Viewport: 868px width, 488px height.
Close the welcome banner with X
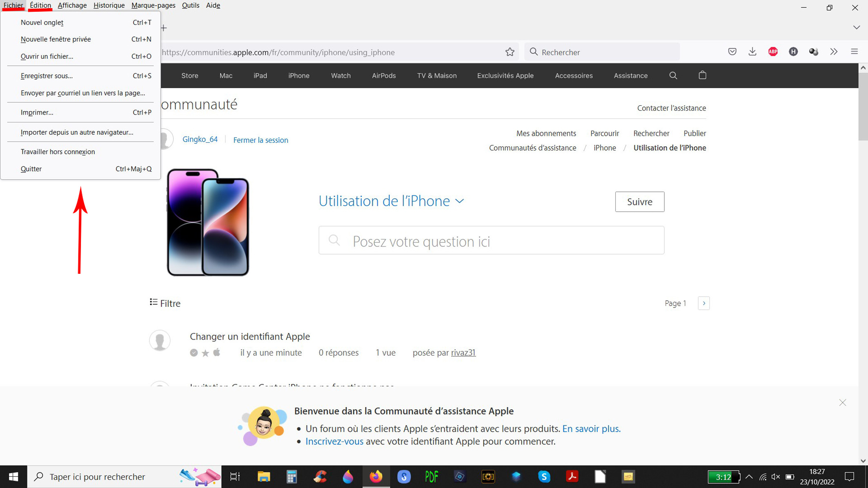point(842,403)
